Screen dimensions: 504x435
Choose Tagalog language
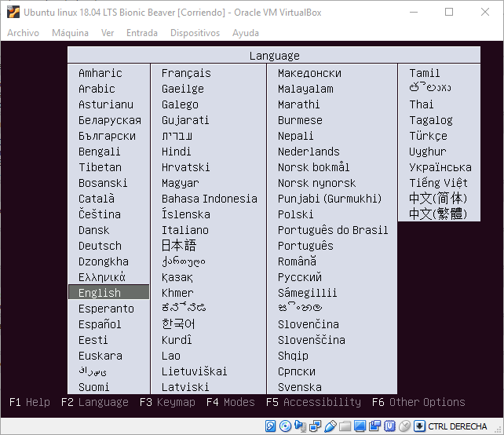click(x=431, y=120)
